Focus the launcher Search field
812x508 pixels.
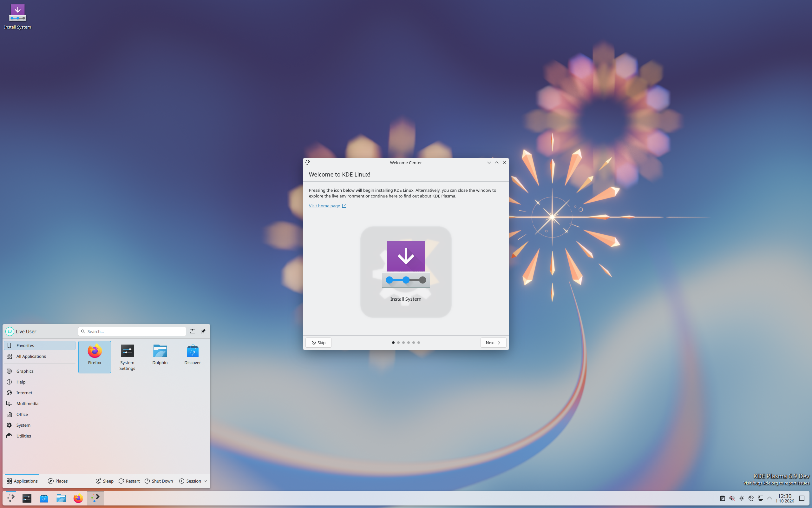coord(132,331)
